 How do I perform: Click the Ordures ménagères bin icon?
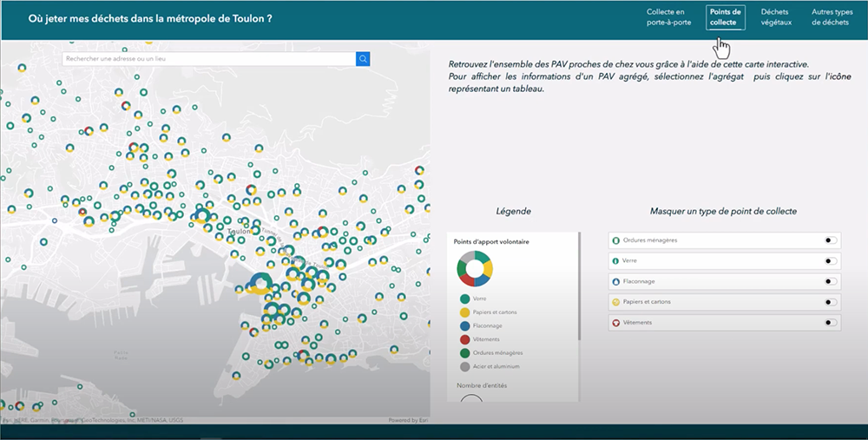coord(616,240)
